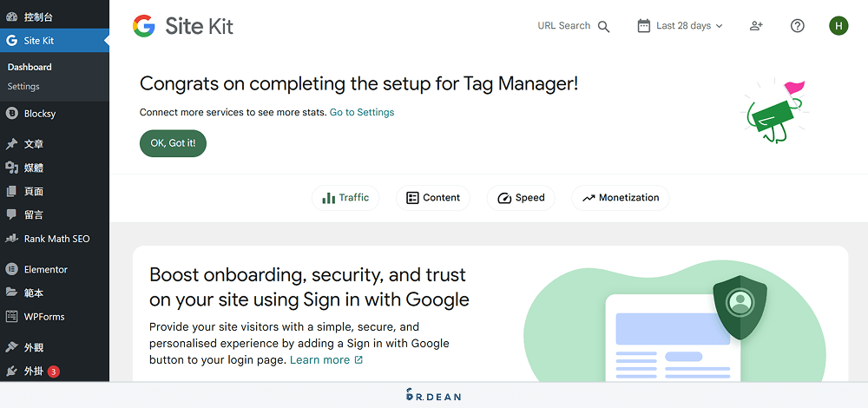Open the Dashboard submenu item

pyautogui.click(x=30, y=67)
